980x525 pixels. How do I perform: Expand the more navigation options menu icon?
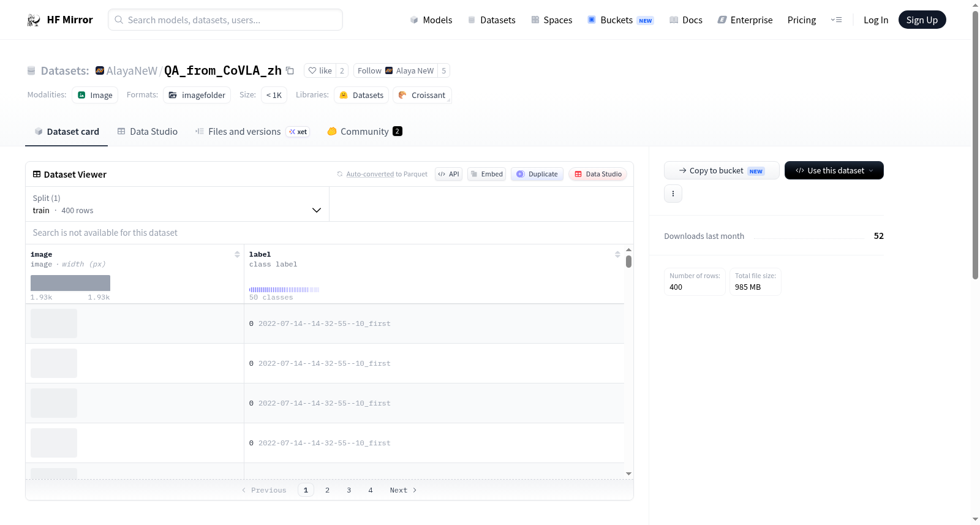tap(836, 20)
